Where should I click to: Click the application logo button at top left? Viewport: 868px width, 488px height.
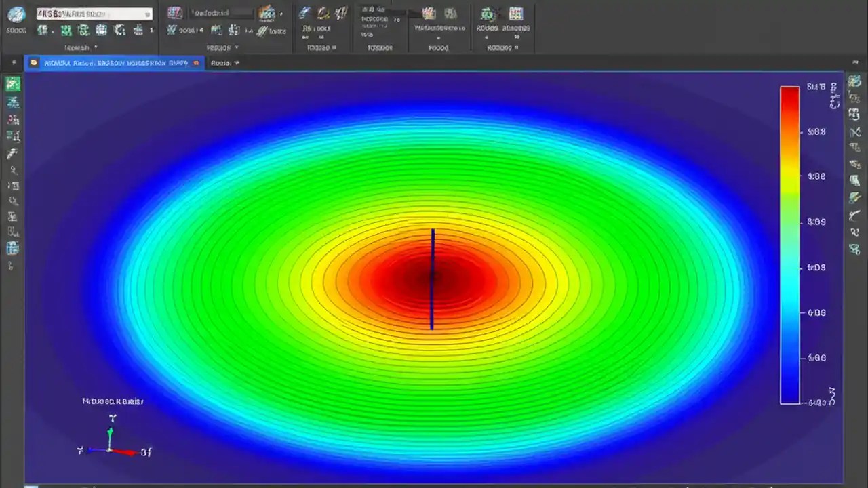(15, 14)
